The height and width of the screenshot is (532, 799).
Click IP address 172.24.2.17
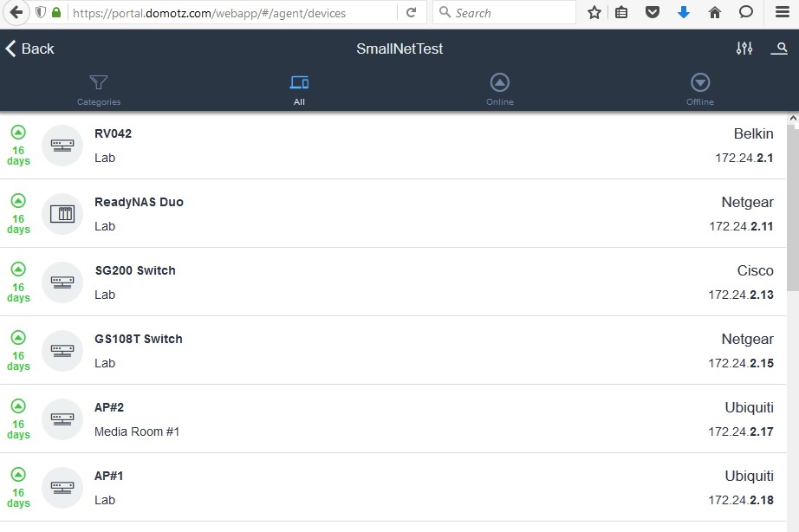(741, 431)
